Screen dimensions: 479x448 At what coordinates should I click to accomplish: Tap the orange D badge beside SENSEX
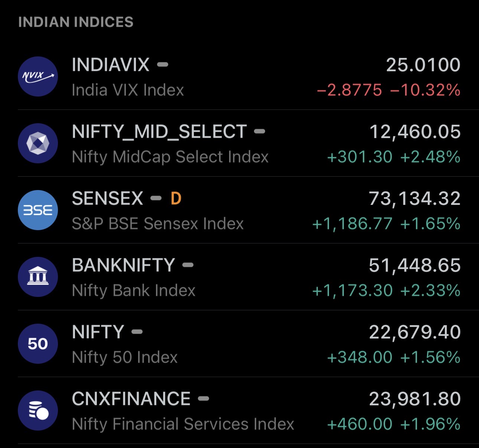pyautogui.click(x=176, y=199)
